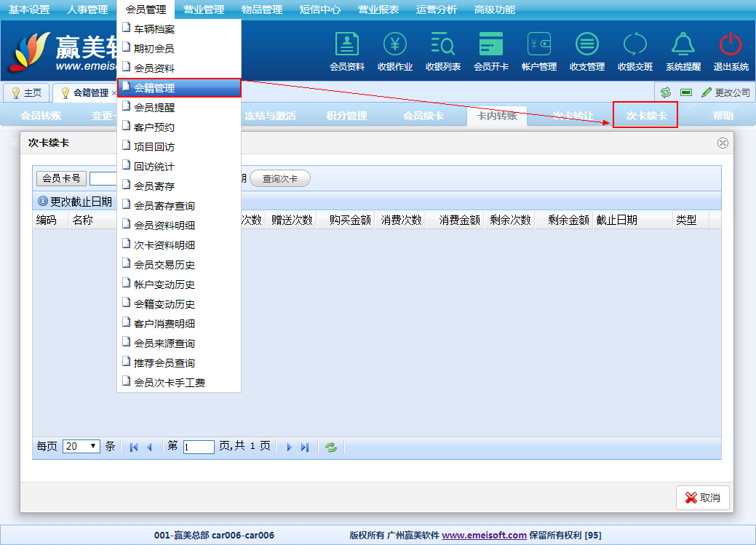Click the 收支管理 icon

[587, 45]
